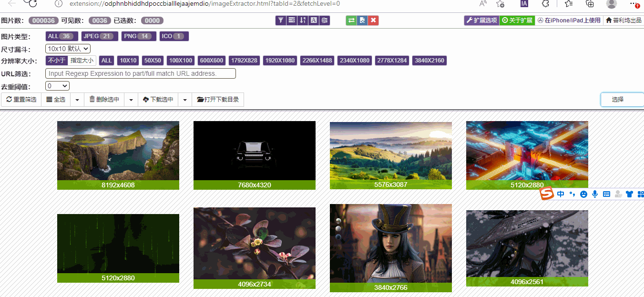Image resolution: width=644 pixels, height=297 pixels.
Task: Open browser Collections icon
Action: pos(590,3)
